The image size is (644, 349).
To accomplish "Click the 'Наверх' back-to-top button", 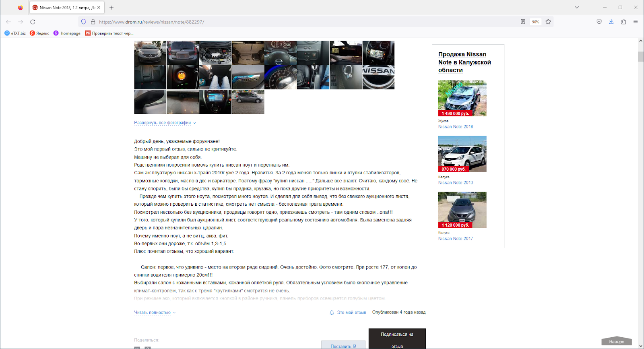I will coord(616,341).
